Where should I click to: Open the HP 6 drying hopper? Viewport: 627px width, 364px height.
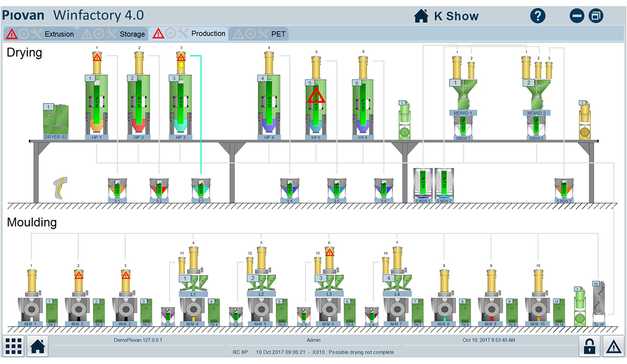click(363, 109)
